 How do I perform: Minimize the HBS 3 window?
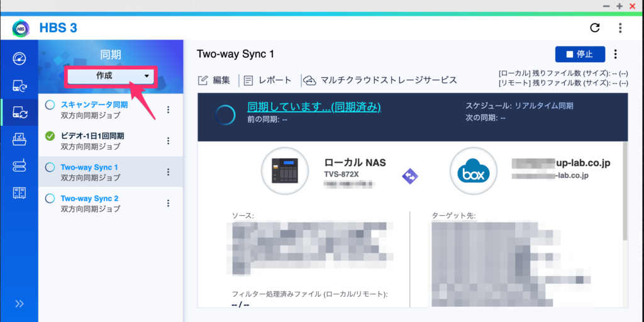coord(606,6)
